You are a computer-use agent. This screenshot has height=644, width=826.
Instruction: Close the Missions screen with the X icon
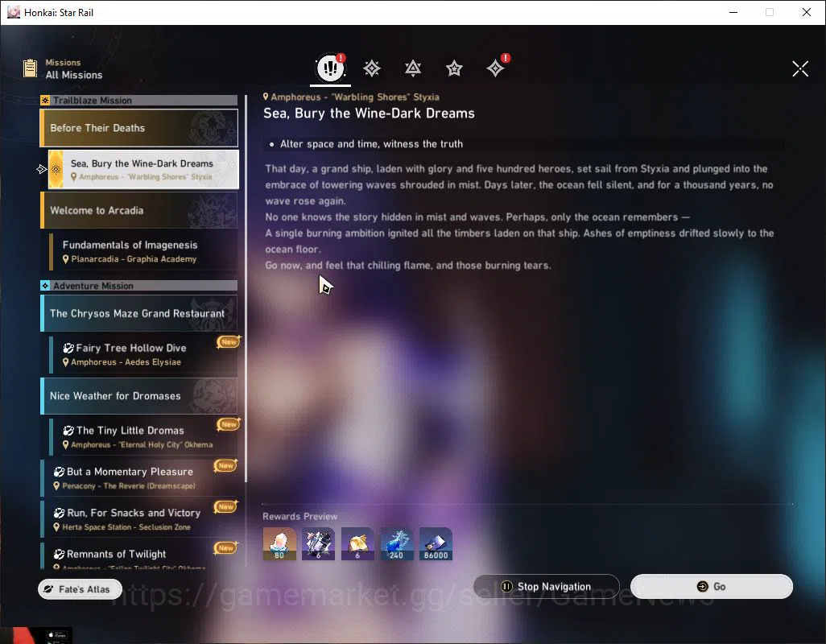pyautogui.click(x=800, y=68)
